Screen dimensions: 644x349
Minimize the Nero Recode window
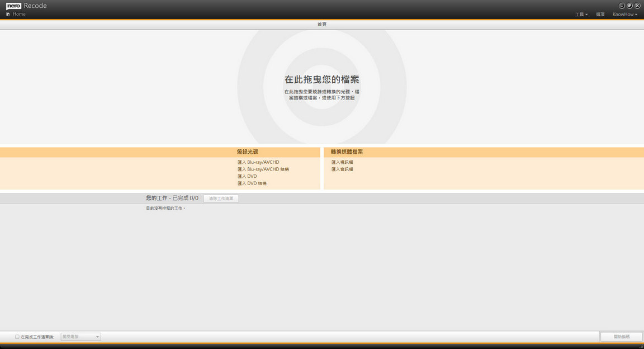[622, 6]
